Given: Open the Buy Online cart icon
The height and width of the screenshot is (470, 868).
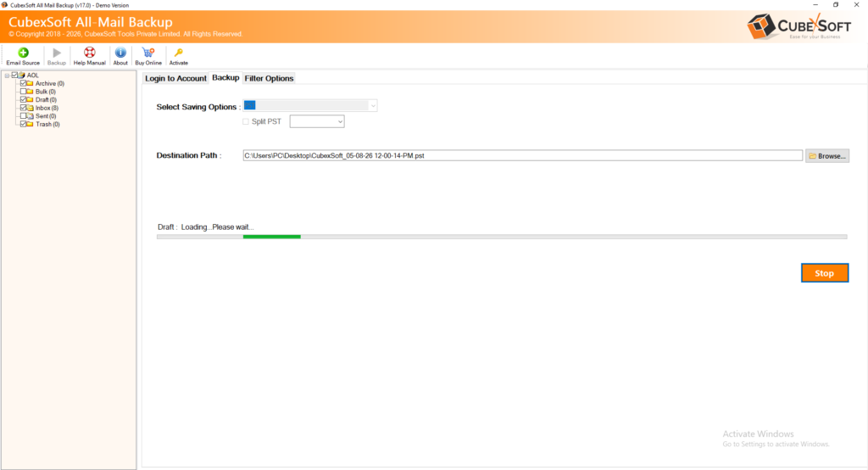Looking at the screenshot, I should point(147,53).
